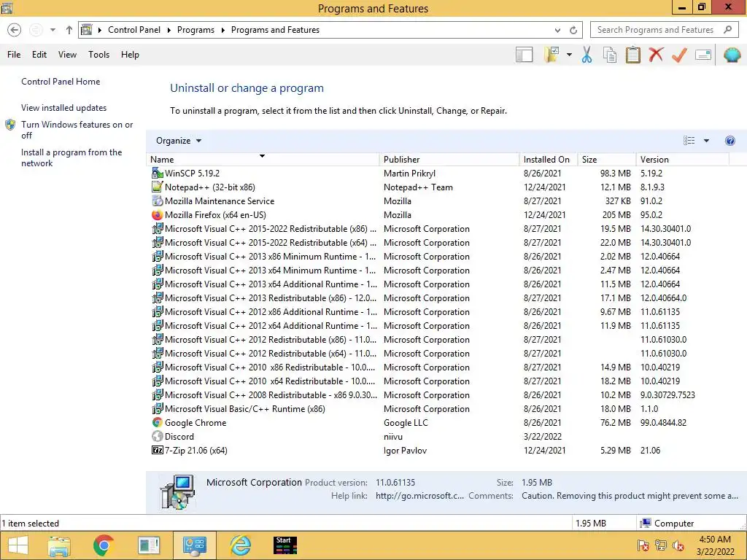Select Visual C++ 2015-2022 Redistributable (x64) row
This screenshot has height=560, width=747.
(x=438, y=242)
